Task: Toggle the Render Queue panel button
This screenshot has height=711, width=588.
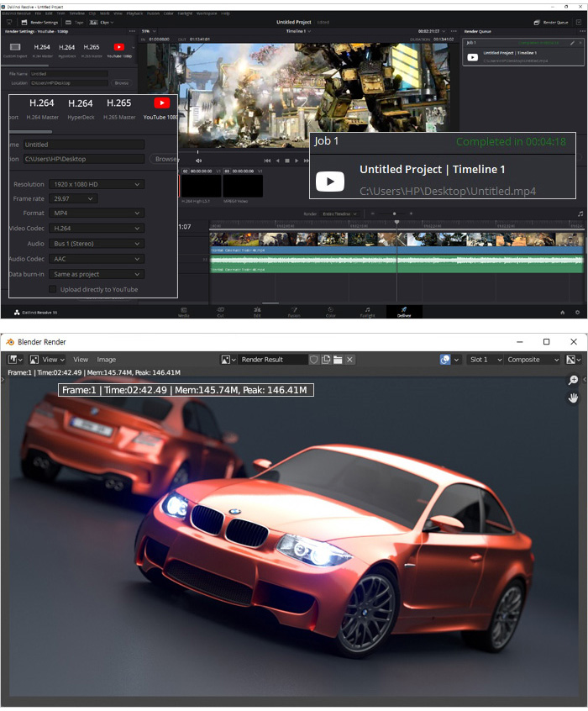Action: 550,22
